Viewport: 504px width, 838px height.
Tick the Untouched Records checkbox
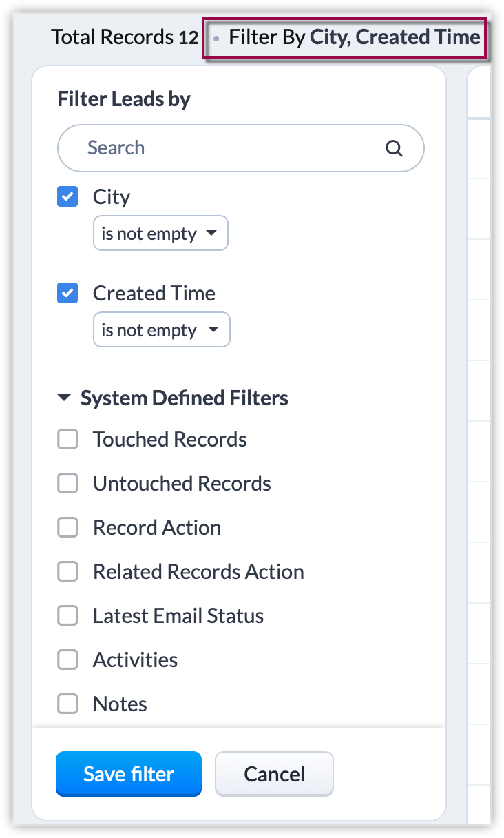[67, 484]
